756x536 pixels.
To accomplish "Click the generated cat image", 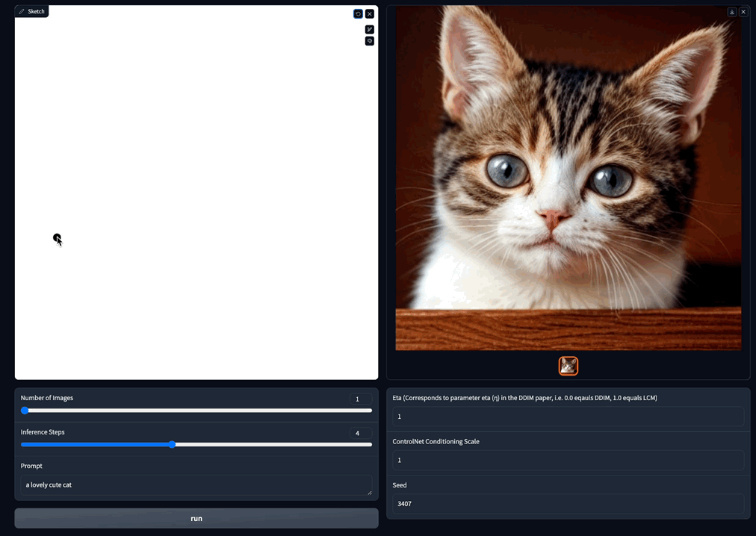I will click(568, 178).
